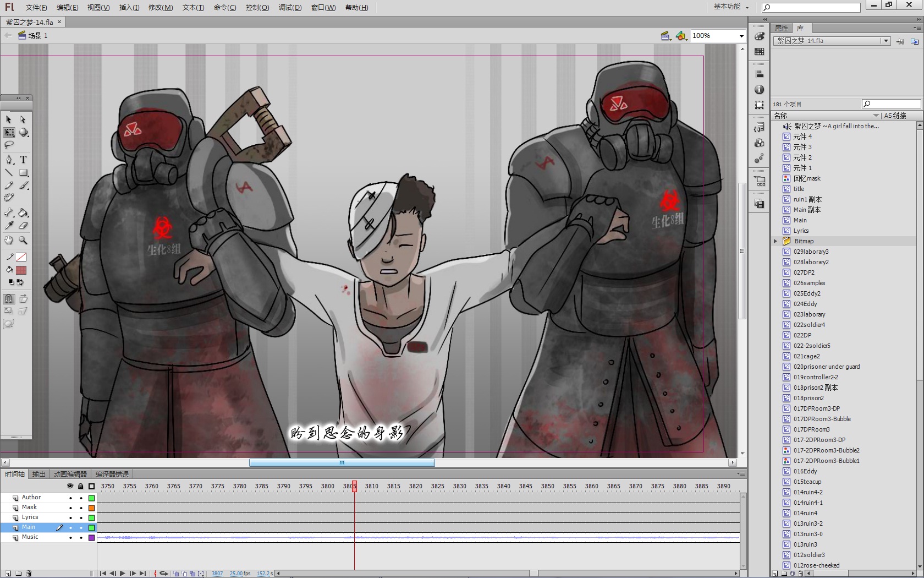
Task: Play the timeline animation
Action: tap(123, 574)
